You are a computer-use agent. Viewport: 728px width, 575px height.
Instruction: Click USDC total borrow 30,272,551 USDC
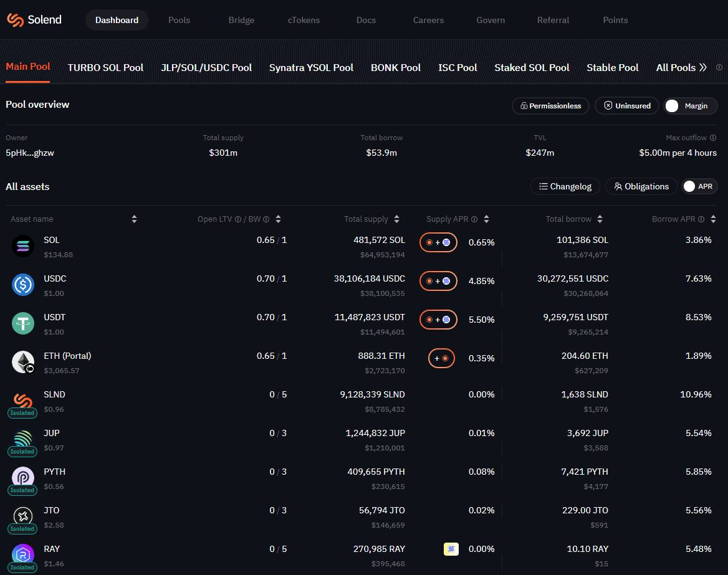(x=572, y=278)
